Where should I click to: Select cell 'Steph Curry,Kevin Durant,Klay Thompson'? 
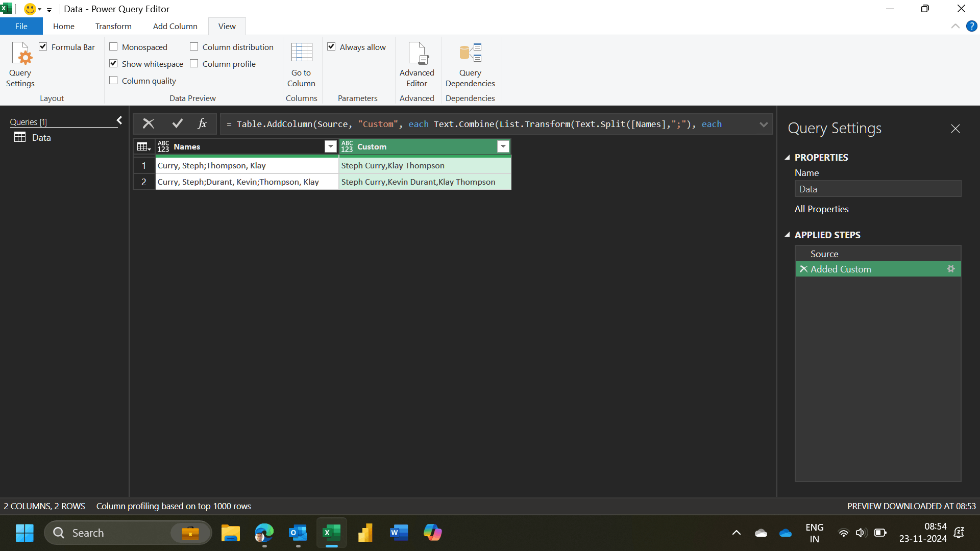[425, 182]
